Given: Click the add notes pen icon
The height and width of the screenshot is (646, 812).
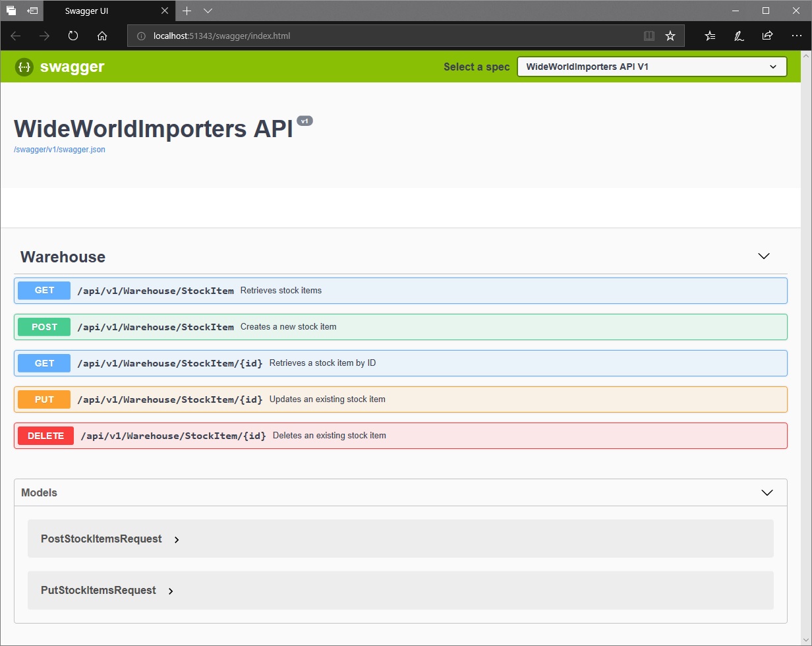Looking at the screenshot, I should tap(739, 36).
